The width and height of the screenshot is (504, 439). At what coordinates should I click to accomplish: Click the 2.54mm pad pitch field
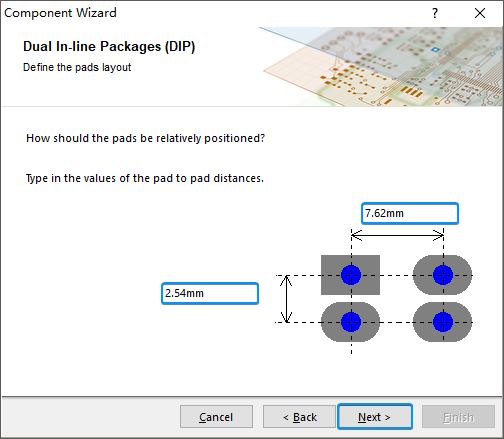pyautogui.click(x=210, y=293)
